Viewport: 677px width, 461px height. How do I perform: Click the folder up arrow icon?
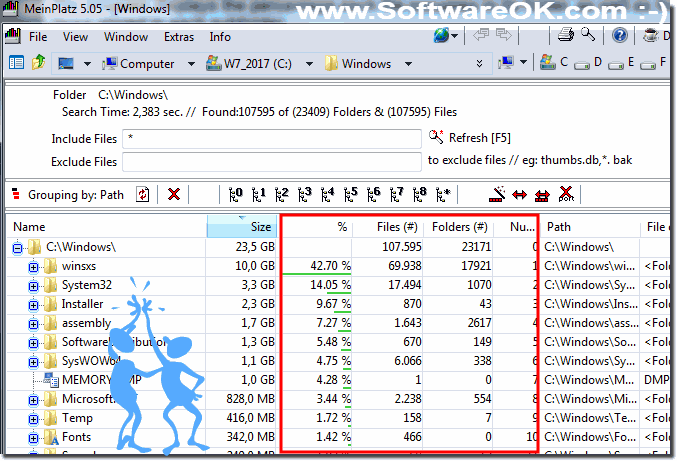coord(39,63)
